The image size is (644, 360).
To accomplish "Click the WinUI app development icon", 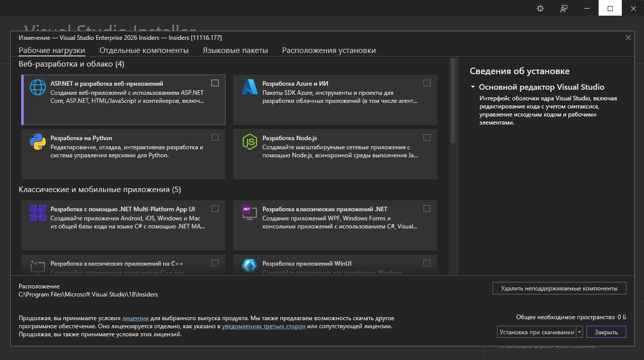I will click(x=250, y=266).
